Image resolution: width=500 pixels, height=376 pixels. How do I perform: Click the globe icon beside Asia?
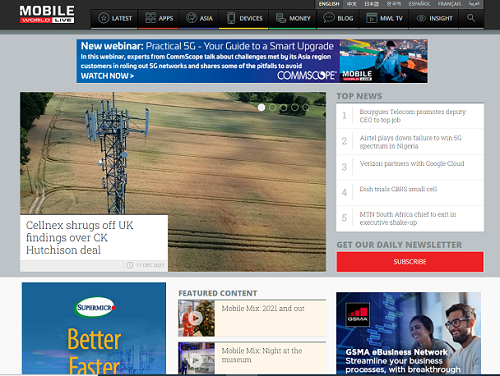(x=191, y=18)
